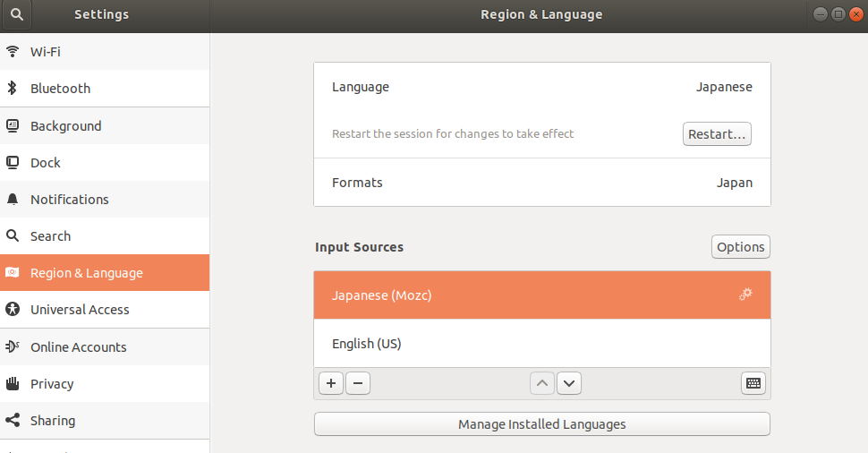Switch to the Background settings panel
This screenshot has height=453, width=868.
pos(65,126)
